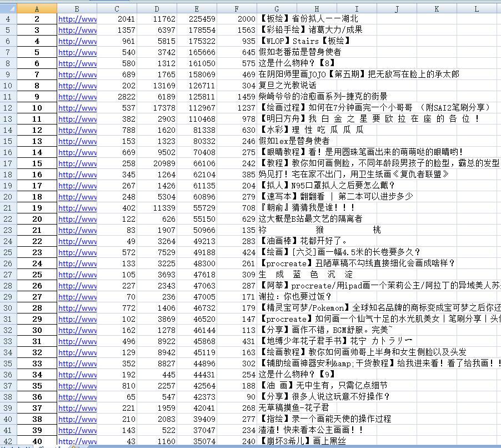Select the column L header
Screen dimensions: 501x448
477,9
